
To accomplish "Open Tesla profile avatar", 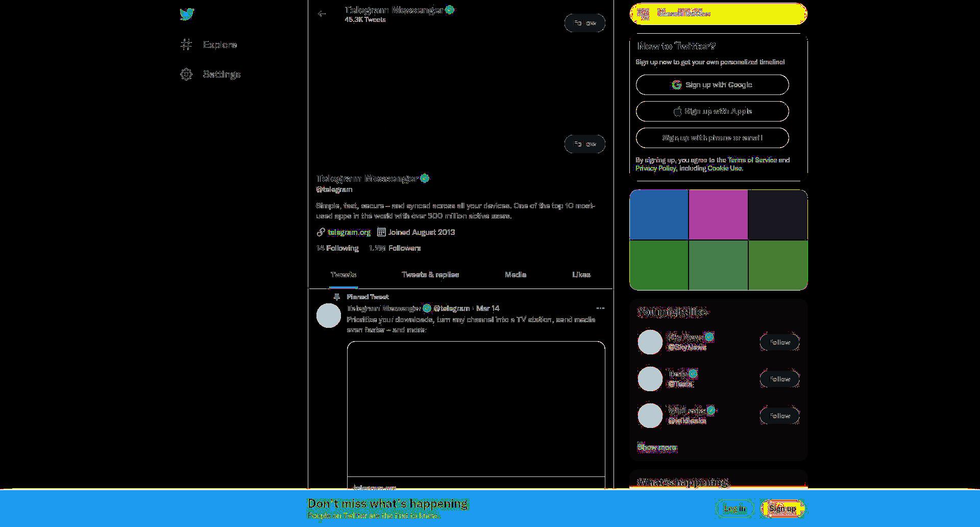I will coord(650,379).
